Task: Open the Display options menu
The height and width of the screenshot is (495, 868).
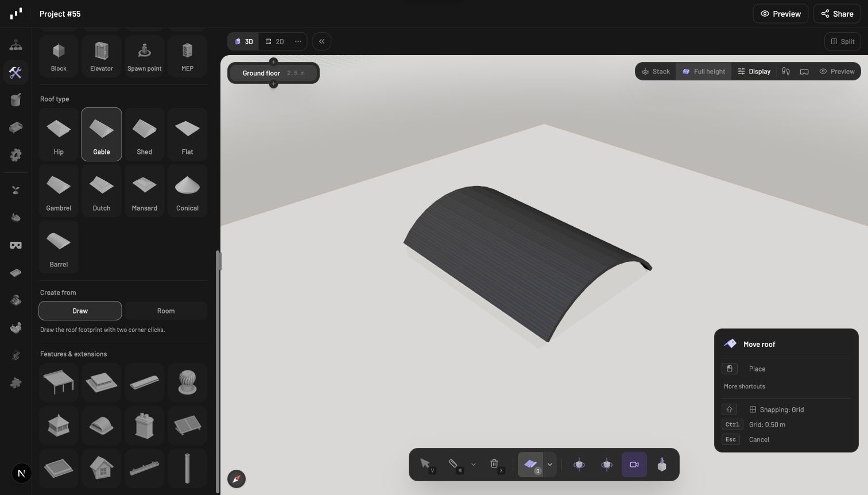Action: click(x=754, y=72)
